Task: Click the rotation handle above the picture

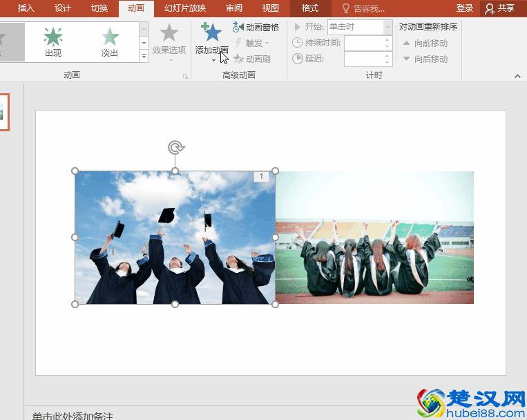Action: 175,147
